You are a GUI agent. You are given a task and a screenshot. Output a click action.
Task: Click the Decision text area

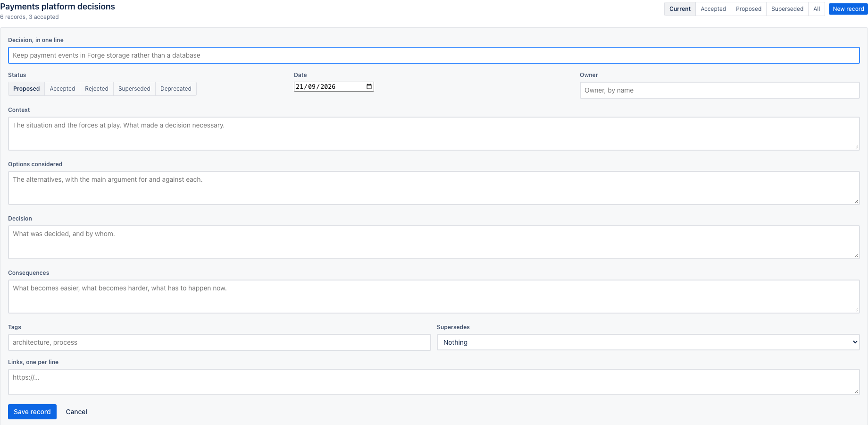(434, 242)
